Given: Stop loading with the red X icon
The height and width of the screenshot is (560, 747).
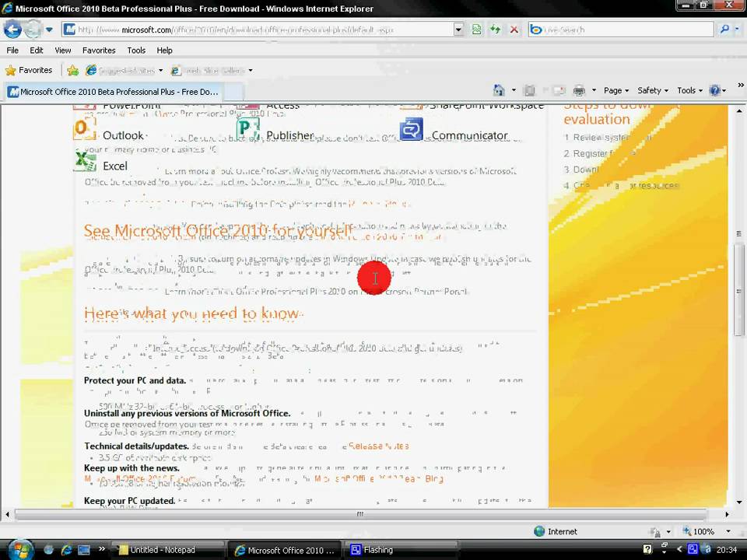Looking at the screenshot, I should (x=514, y=30).
